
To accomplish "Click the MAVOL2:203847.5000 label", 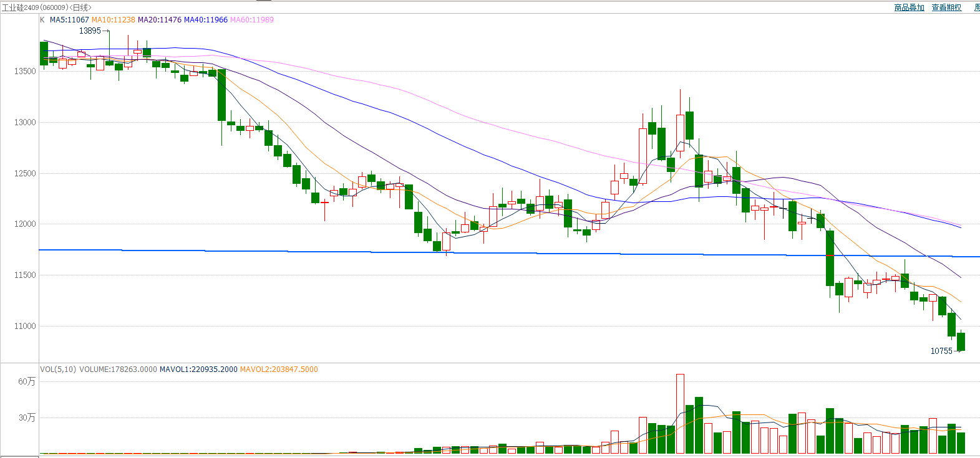I will click(x=279, y=370).
